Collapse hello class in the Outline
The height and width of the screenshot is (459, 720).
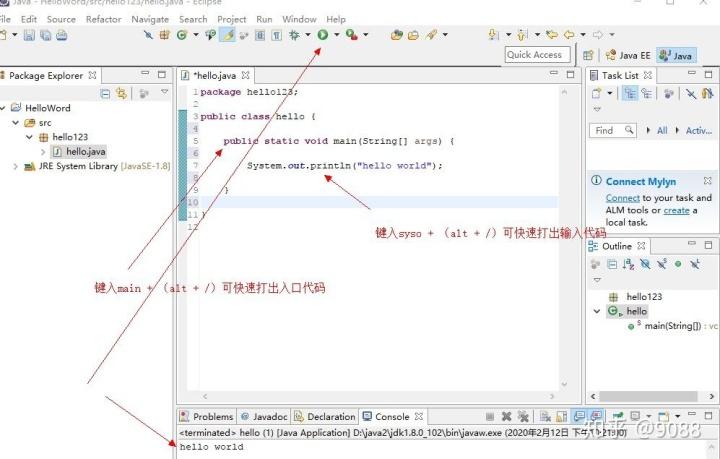596,311
